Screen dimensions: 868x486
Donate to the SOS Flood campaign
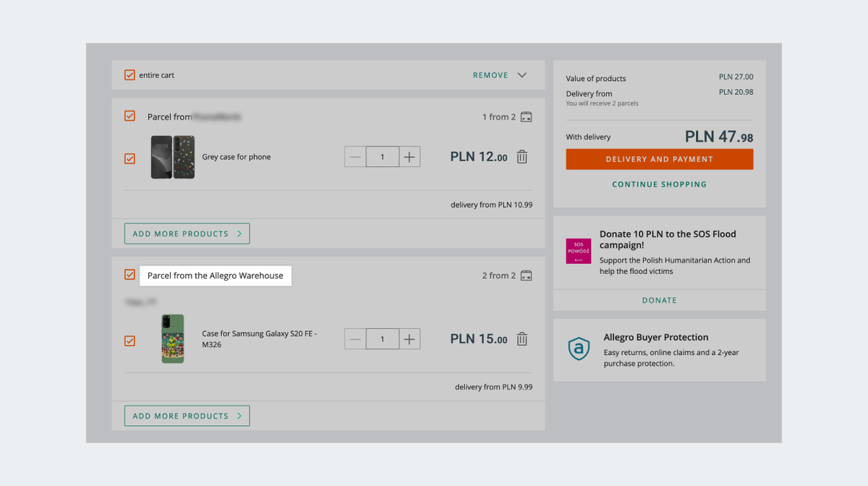659,300
